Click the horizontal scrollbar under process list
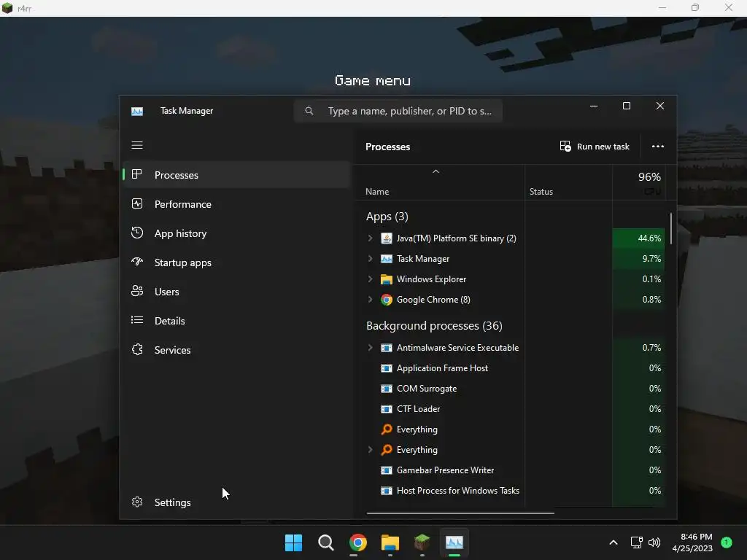 tap(460, 513)
